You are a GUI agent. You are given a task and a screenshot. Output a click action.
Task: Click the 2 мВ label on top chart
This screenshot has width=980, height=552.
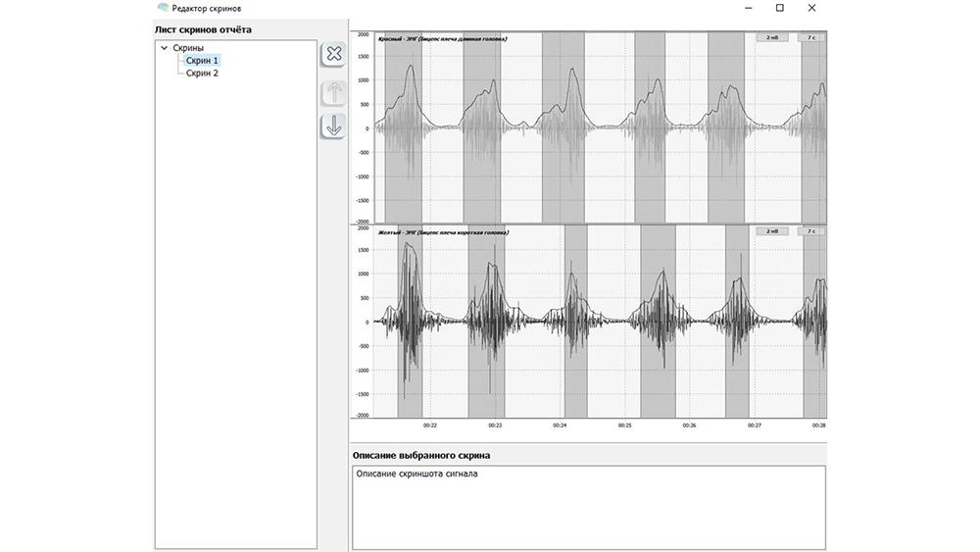click(772, 37)
